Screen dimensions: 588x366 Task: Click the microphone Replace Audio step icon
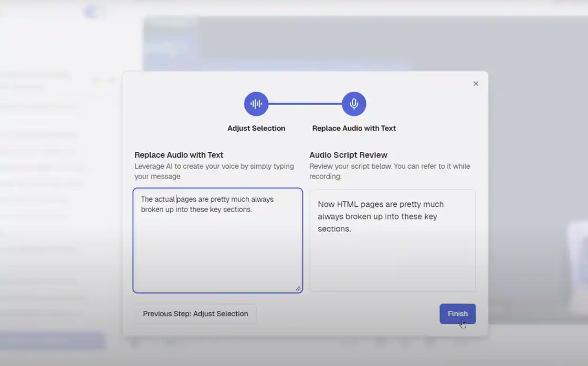click(354, 104)
